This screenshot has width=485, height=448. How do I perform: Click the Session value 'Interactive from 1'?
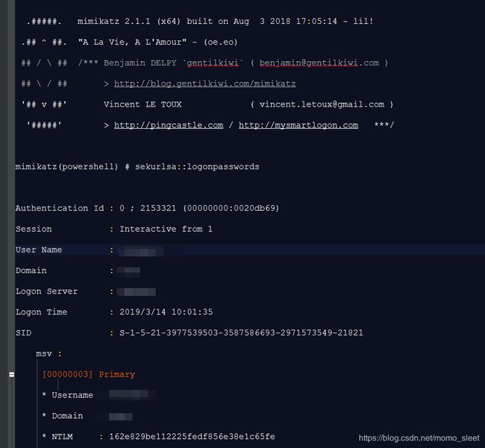(166, 229)
